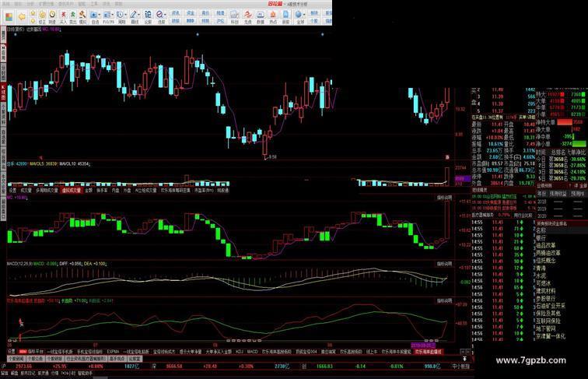
Task: Click the yellow back arrow icon
Action: pyautogui.click(x=22, y=16)
